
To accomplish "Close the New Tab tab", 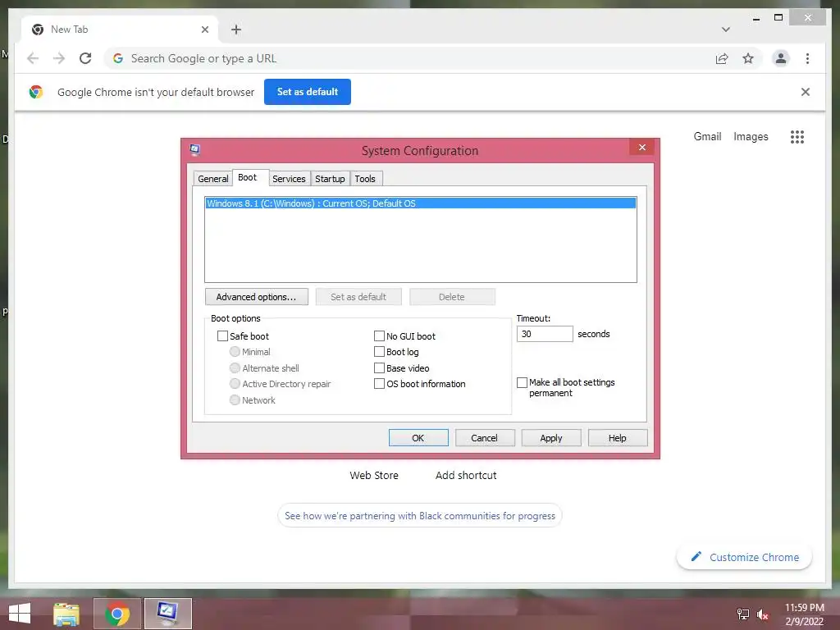I will (x=204, y=30).
